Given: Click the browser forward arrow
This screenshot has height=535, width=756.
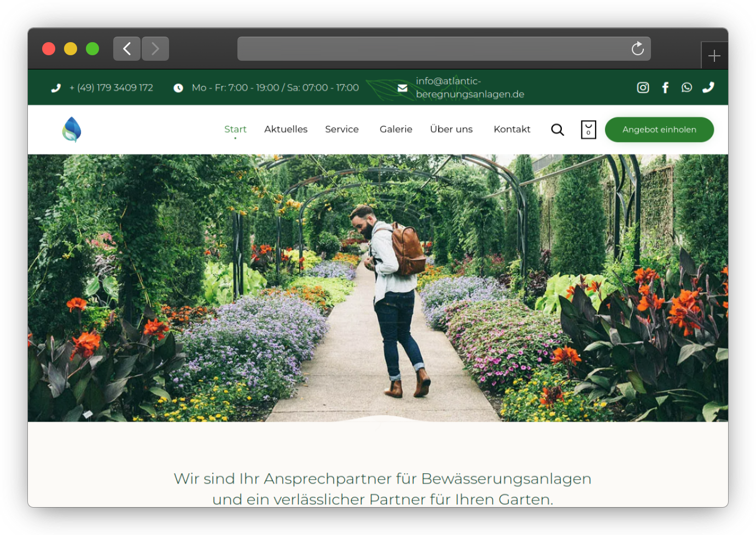Looking at the screenshot, I should pyautogui.click(x=155, y=49).
